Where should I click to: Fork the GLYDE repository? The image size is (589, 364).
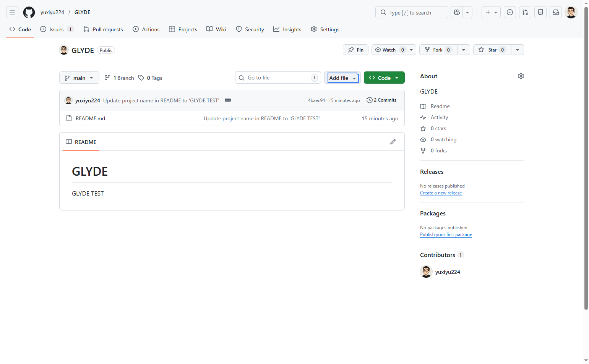coord(438,50)
